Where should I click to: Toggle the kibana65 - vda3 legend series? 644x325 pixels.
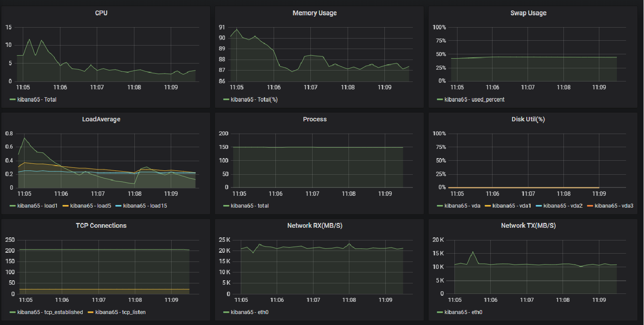click(x=614, y=205)
